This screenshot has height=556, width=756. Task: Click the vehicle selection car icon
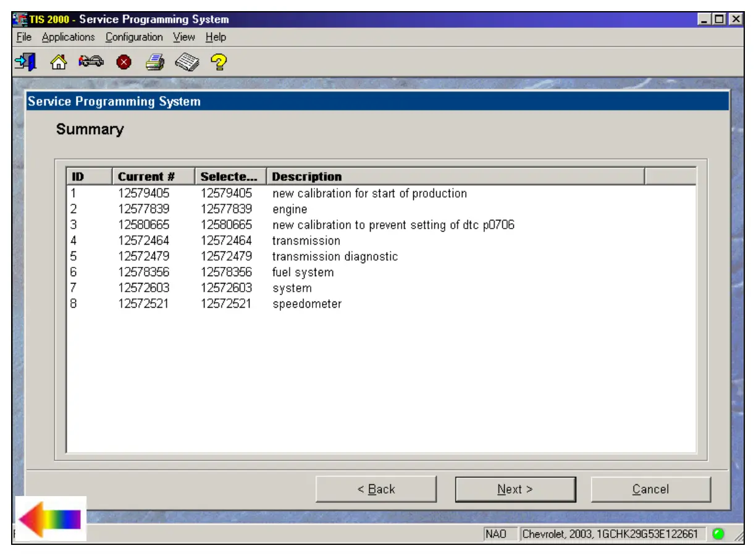[91, 62]
